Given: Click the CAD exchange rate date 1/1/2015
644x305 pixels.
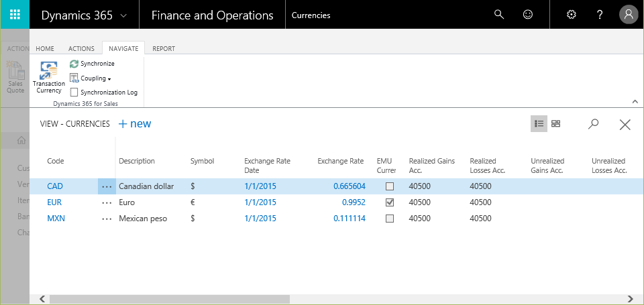Looking at the screenshot, I should tap(260, 186).
